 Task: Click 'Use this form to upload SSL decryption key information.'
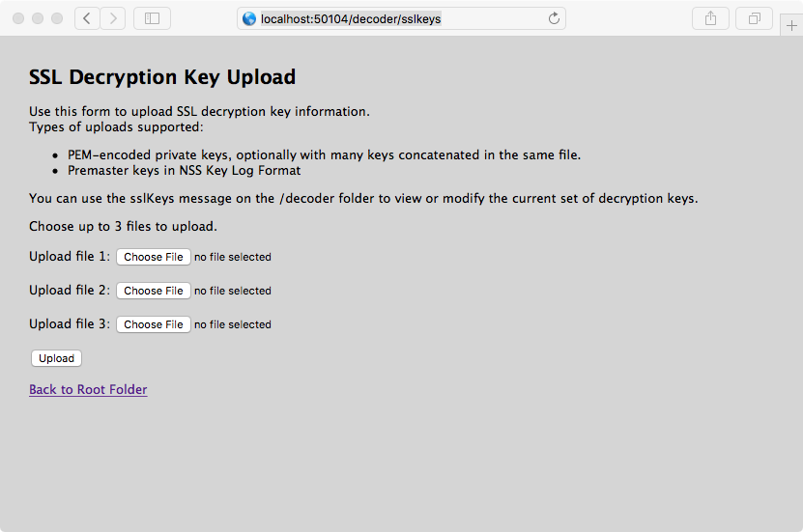click(199, 111)
